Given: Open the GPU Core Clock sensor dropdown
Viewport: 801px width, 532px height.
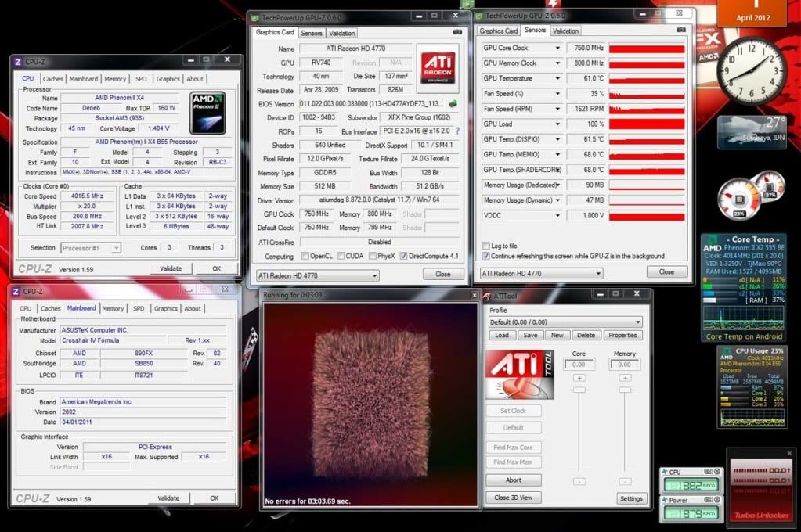Looking at the screenshot, I should coord(557,48).
